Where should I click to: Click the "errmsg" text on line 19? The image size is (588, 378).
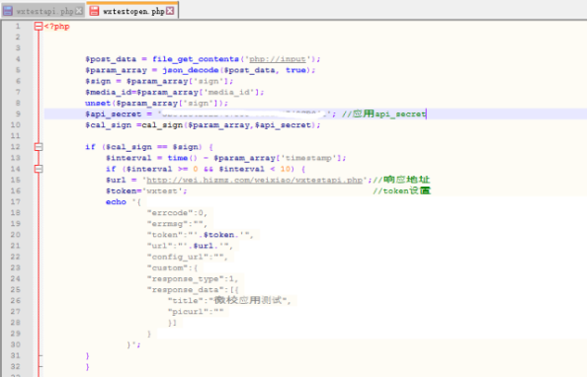tap(169, 224)
